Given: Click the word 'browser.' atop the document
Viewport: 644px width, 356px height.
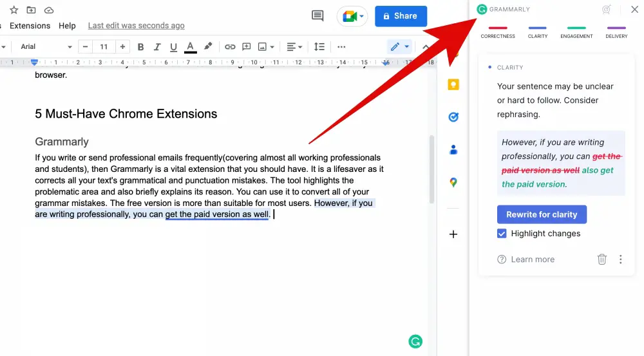Looking at the screenshot, I should (x=50, y=75).
